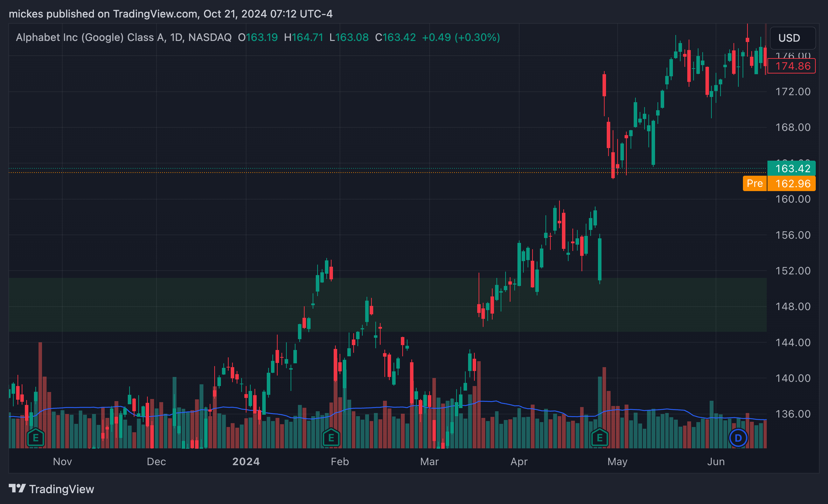Click the green 163.42 last price label
This screenshot has width=828, height=504.
(791, 168)
